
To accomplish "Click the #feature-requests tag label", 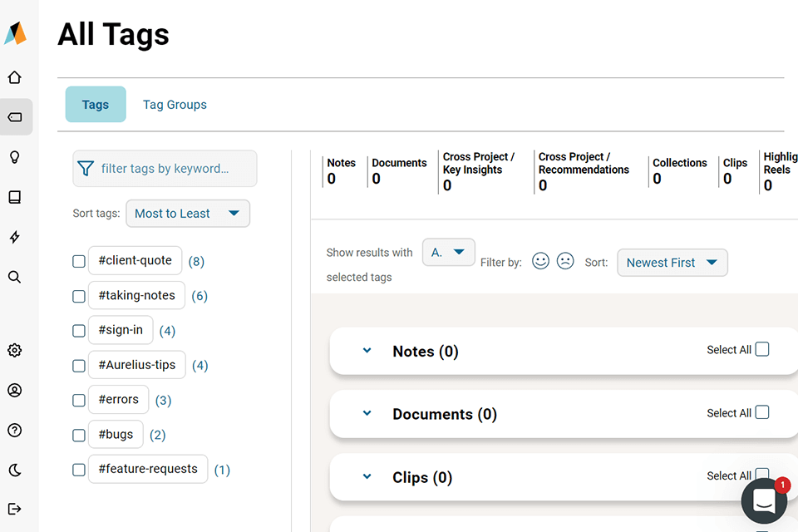I will 148,469.
